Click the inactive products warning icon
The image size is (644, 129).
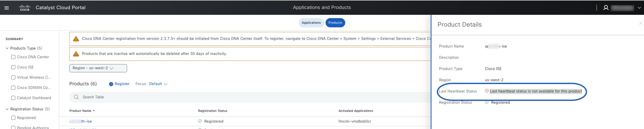76,54
